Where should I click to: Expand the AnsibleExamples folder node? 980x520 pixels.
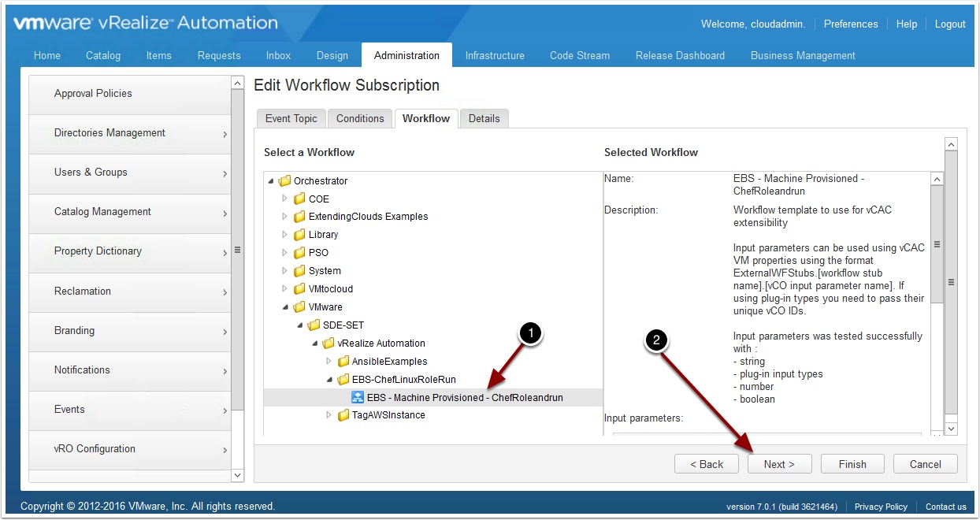[329, 361]
